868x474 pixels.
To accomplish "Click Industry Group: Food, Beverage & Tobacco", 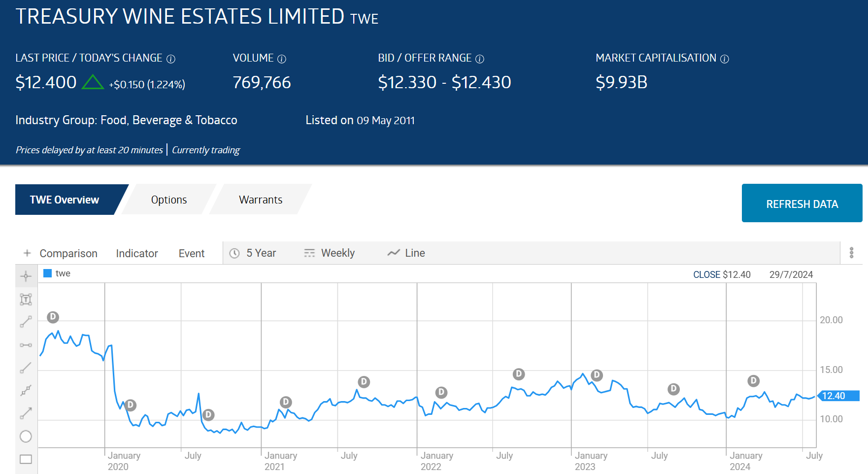I will click(126, 120).
